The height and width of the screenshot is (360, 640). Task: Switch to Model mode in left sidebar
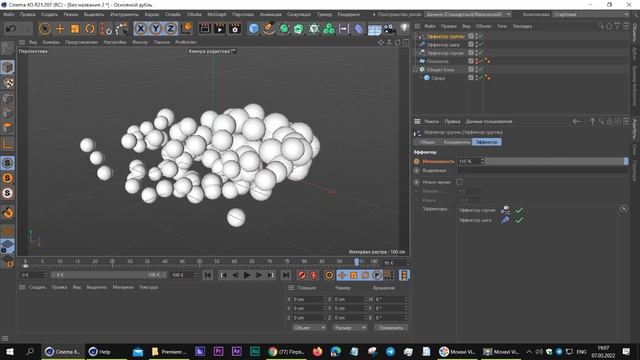coord(8,67)
